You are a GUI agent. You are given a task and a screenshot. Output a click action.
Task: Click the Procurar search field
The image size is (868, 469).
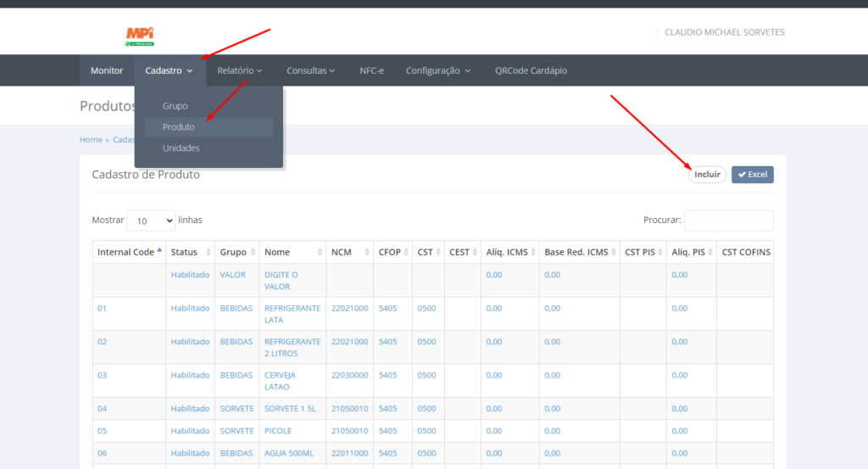coord(728,221)
